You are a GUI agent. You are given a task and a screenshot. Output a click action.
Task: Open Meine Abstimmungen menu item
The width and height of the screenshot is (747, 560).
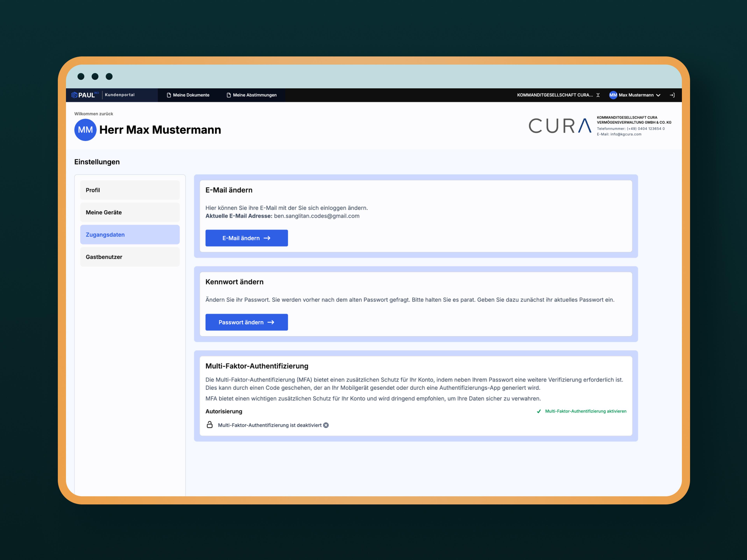point(252,95)
